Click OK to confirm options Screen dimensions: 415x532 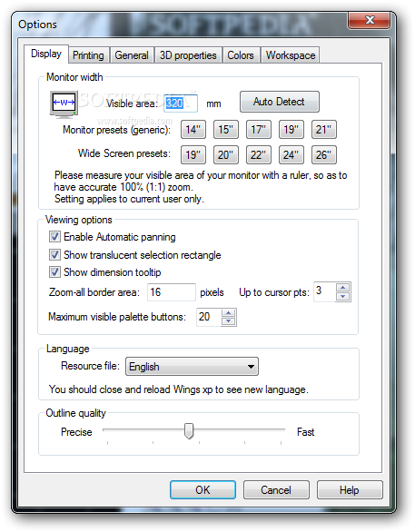tap(203, 490)
